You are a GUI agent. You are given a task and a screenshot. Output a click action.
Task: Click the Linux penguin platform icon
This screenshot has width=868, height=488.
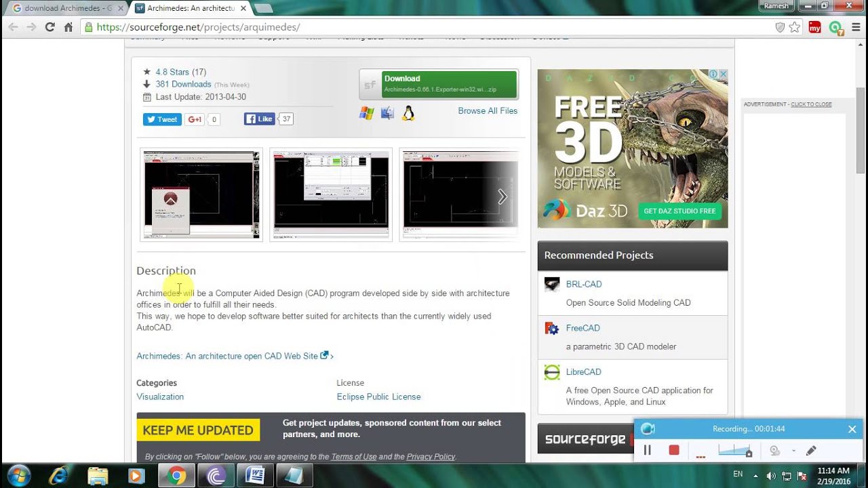click(x=408, y=113)
